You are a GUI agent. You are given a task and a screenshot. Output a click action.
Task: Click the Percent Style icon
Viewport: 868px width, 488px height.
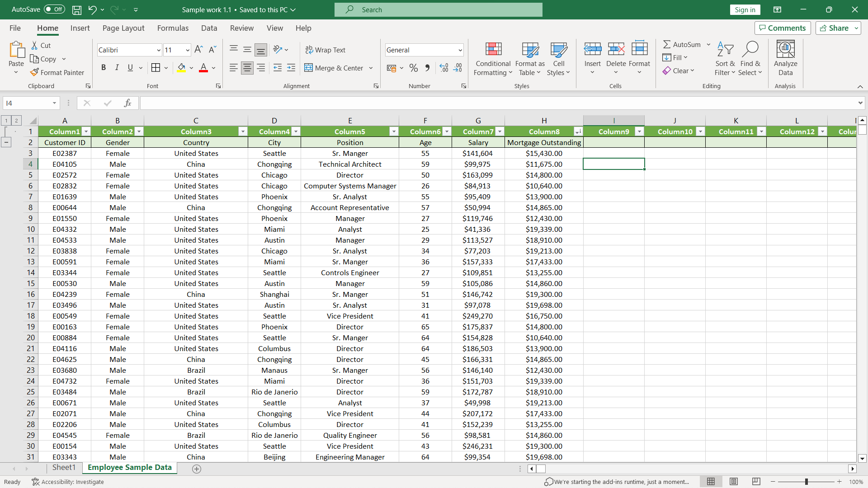pos(413,68)
